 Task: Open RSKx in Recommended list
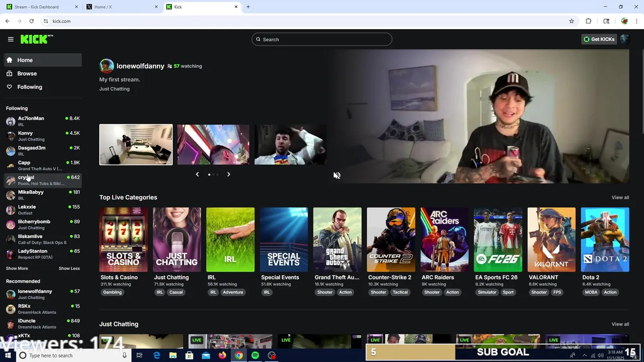(x=43, y=309)
